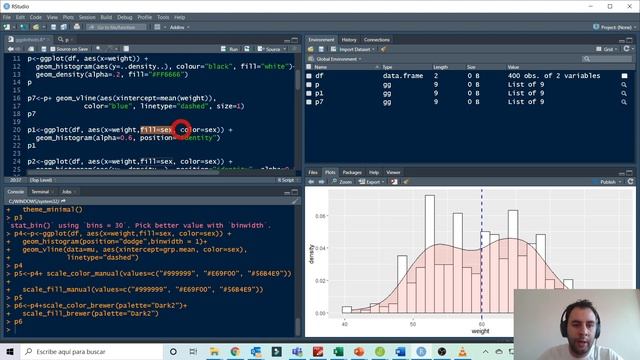Click the Save current document icon in main toolbar
This screenshot has height=360, width=640.
tap(53, 27)
